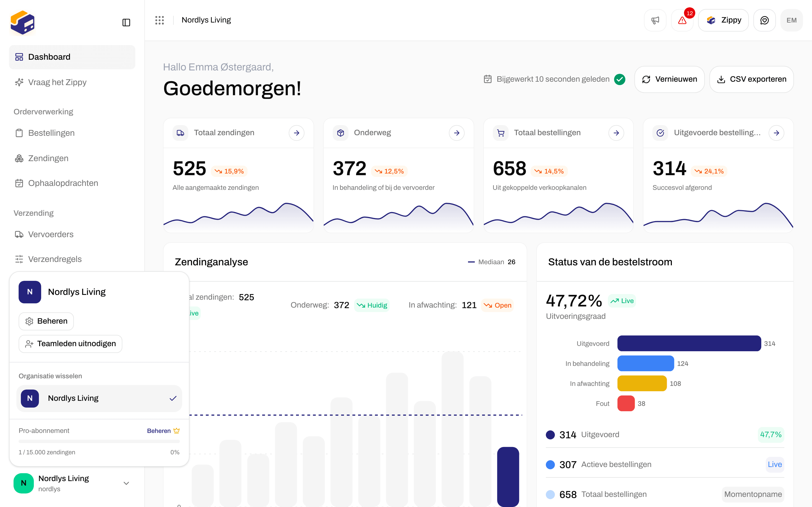Click the dark blue Uitgevoerd bar
The image size is (812, 507).
689,343
